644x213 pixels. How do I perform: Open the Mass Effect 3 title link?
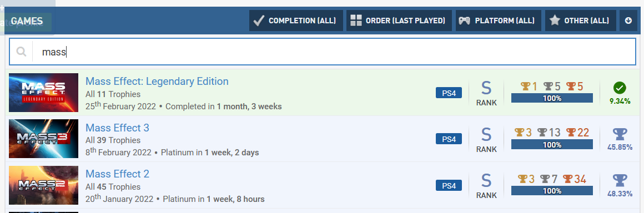pyautogui.click(x=117, y=128)
